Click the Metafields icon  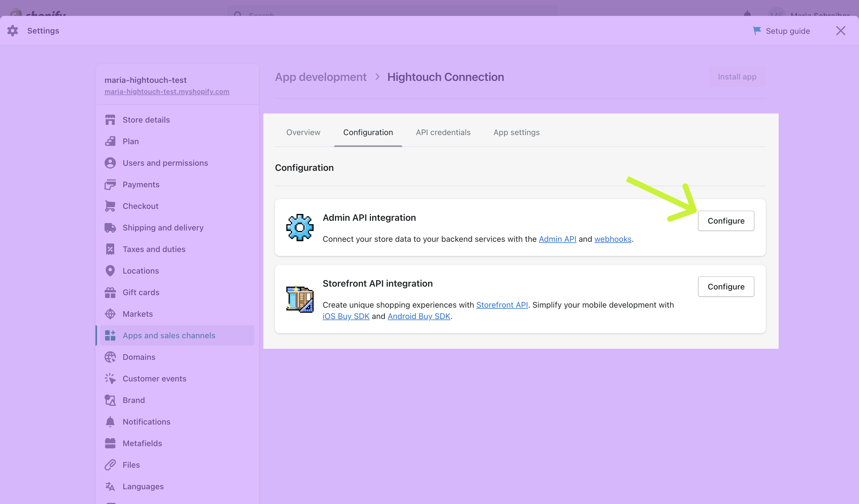pos(110,443)
